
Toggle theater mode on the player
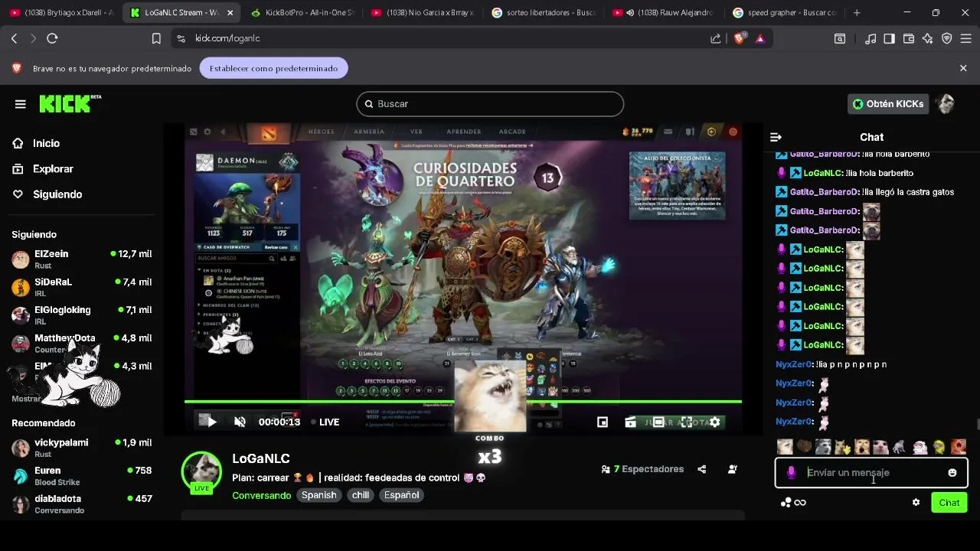click(x=658, y=422)
